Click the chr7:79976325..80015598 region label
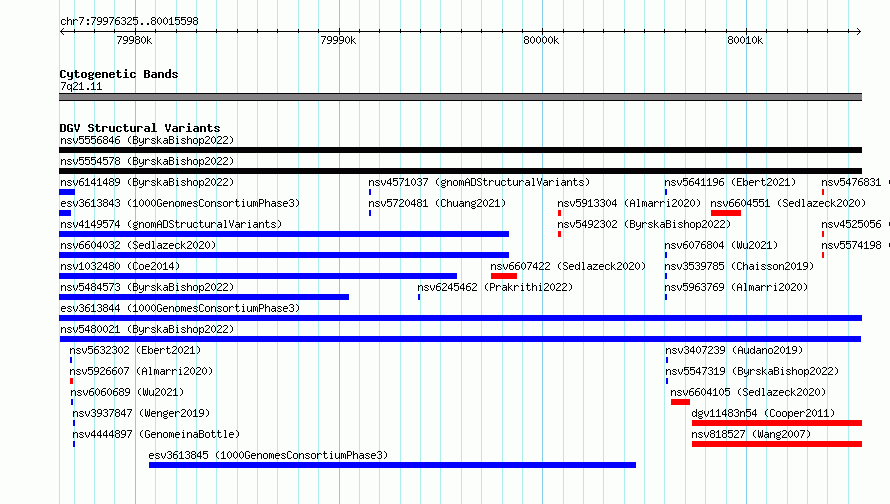 [x=129, y=21]
